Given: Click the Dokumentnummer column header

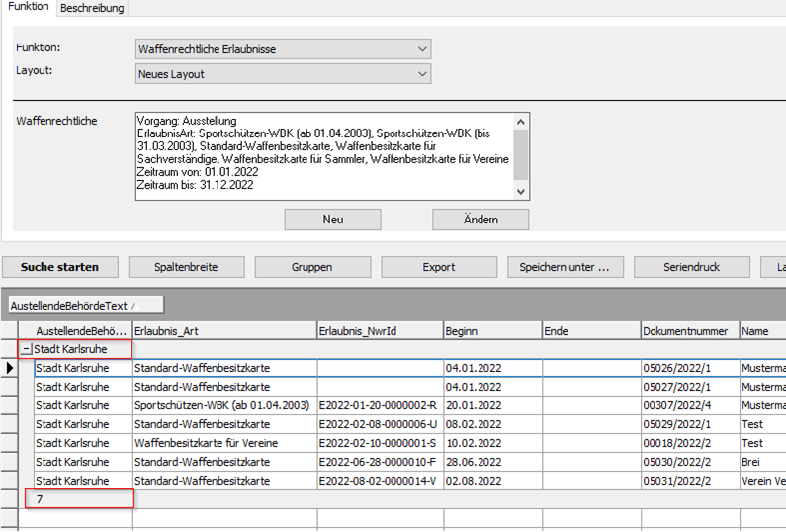Looking at the screenshot, I should click(x=689, y=331).
